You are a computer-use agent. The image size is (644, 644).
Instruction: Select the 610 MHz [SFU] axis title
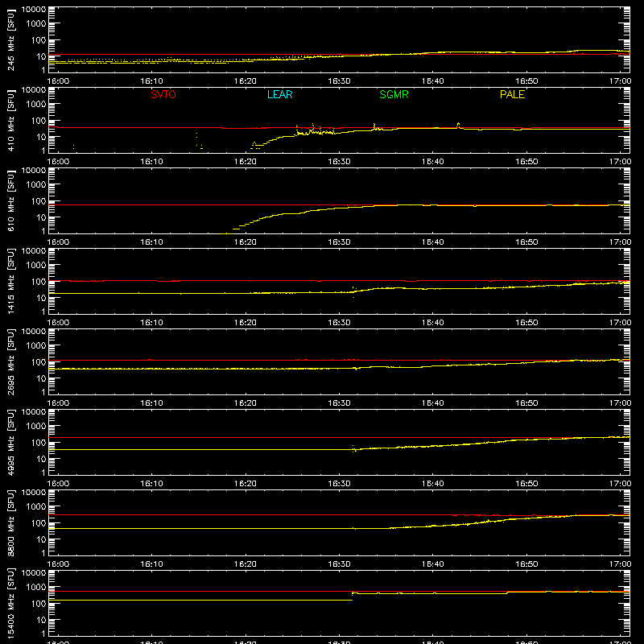tap(10, 200)
